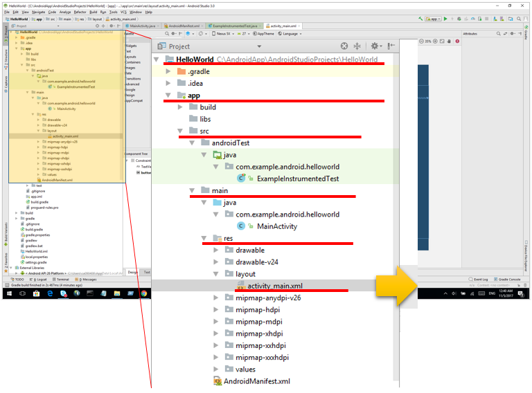Switch to the Text tab of layout editor
The height and width of the screenshot is (393, 532).
coord(147,272)
